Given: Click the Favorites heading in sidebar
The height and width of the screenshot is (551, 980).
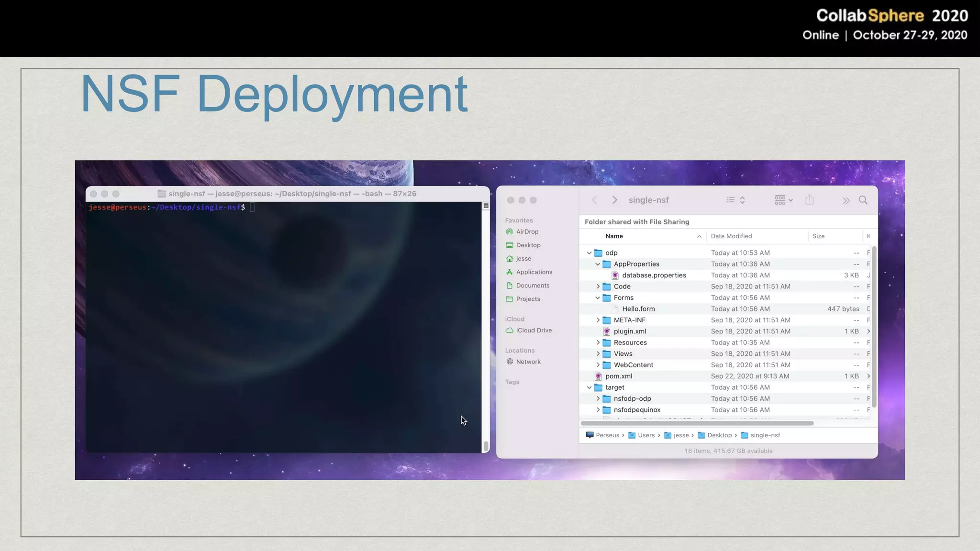Looking at the screenshot, I should click(519, 220).
